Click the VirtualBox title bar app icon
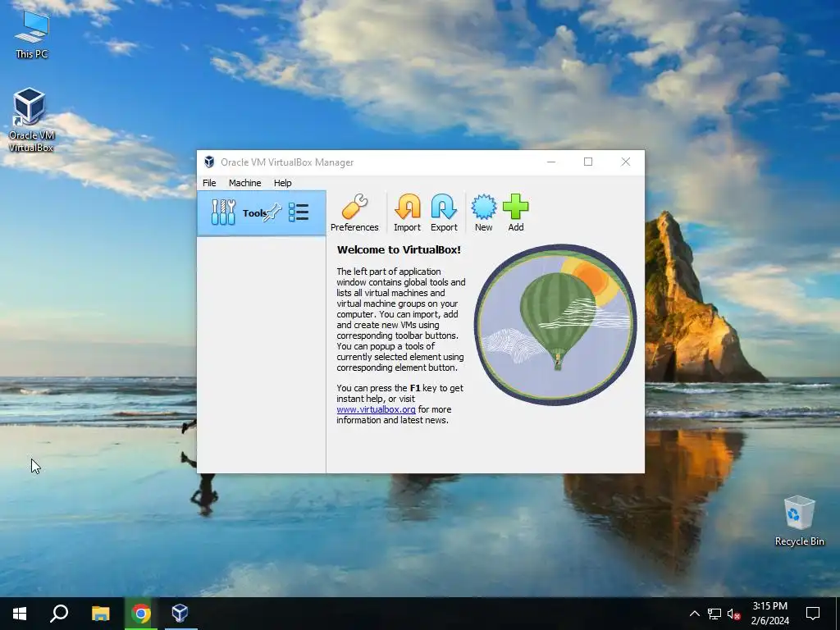 (x=209, y=162)
